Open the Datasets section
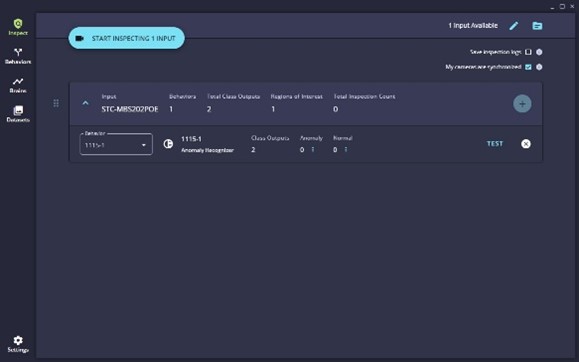Screen dimensions: 579x362 (x=18, y=114)
